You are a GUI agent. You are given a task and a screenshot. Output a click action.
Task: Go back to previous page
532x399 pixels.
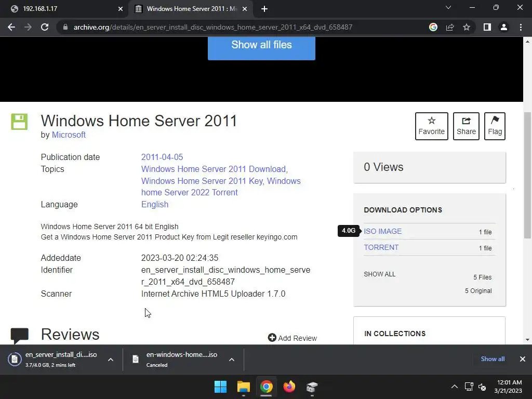coord(11,27)
